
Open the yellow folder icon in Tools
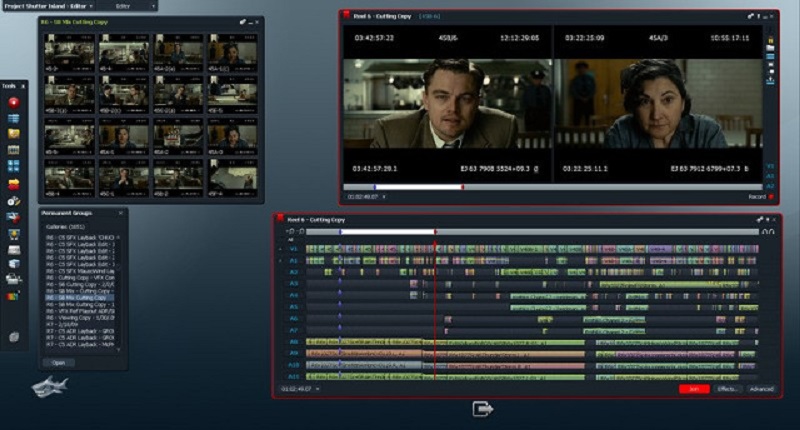coord(14,132)
